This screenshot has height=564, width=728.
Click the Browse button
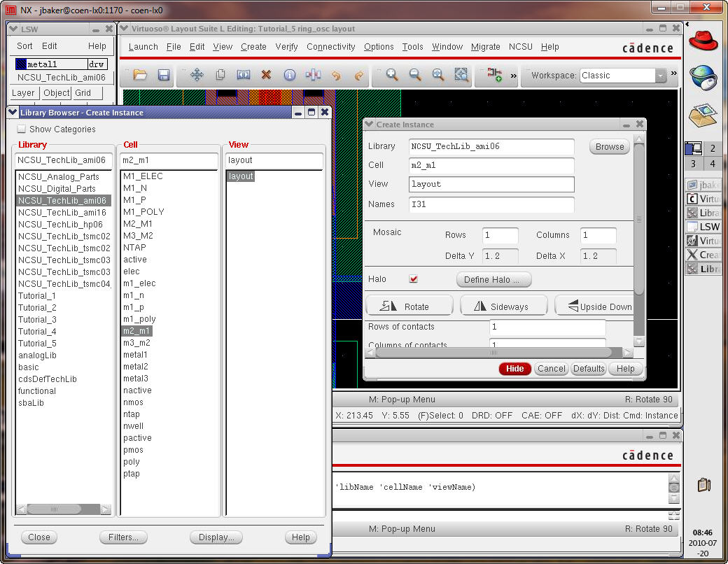tap(609, 147)
